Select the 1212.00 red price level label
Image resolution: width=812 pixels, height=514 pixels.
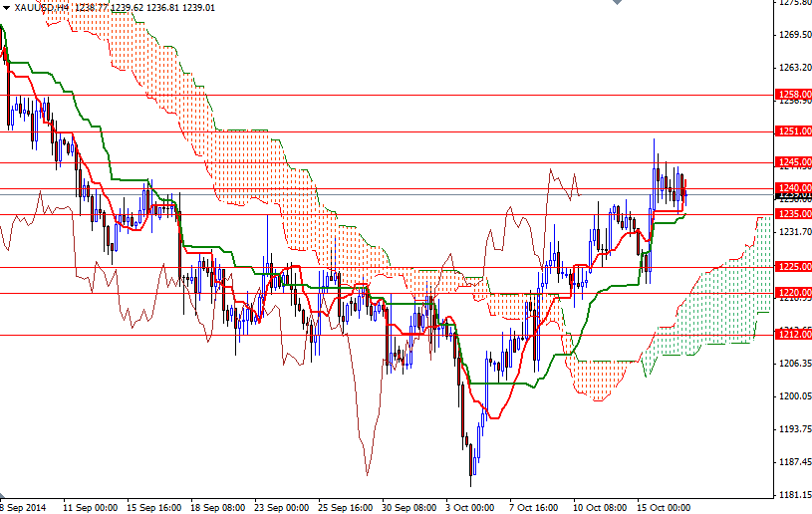[x=793, y=336]
